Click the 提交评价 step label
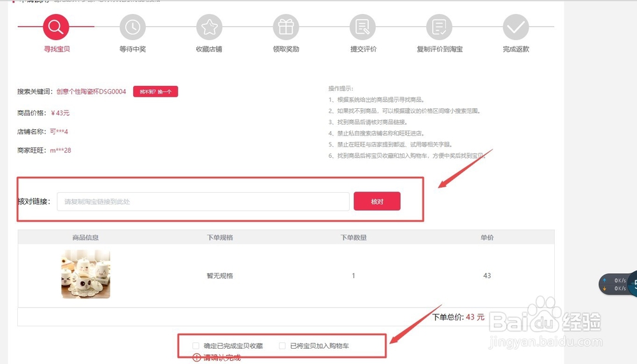This screenshot has height=364, width=637. coord(363,49)
